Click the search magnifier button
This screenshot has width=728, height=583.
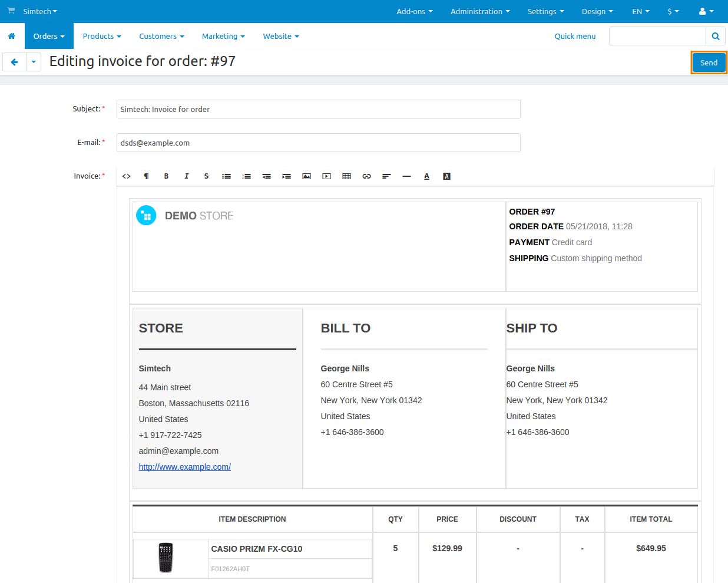coord(716,36)
